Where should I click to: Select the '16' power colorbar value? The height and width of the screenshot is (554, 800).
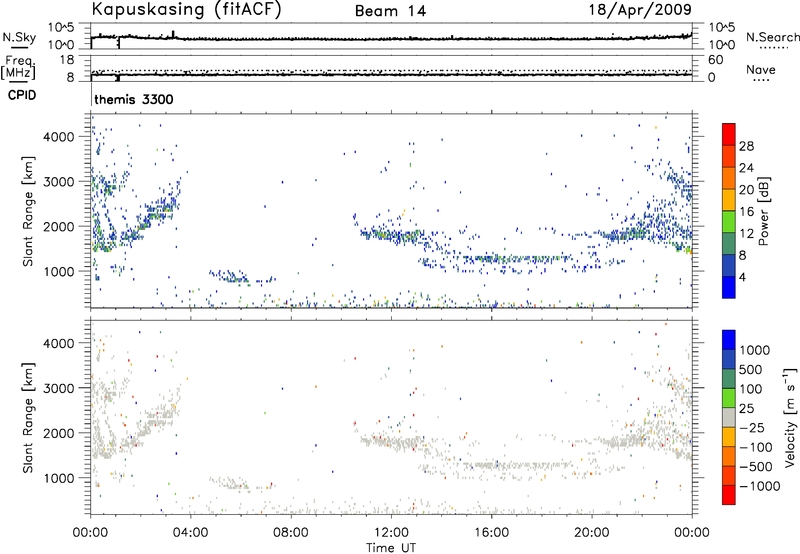pyautogui.click(x=746, y=212)
